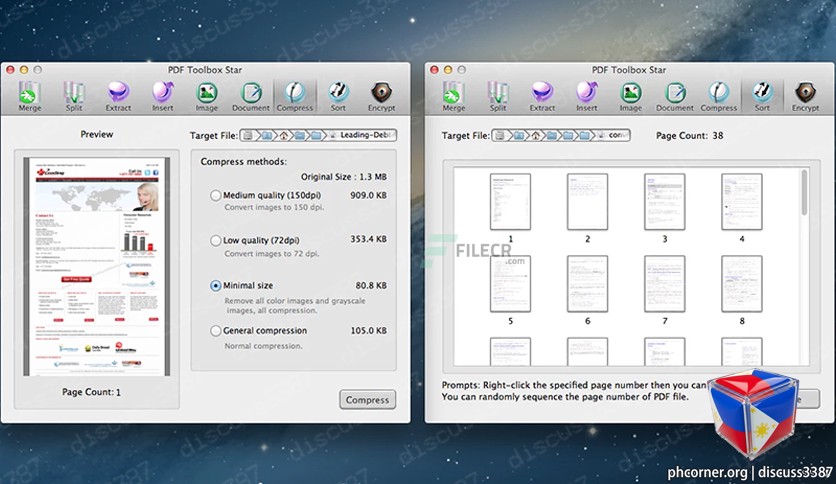836x484 pixels.
Task: Click the Original Size : 1.3 MB label
Action: click(x=344, y=176)
